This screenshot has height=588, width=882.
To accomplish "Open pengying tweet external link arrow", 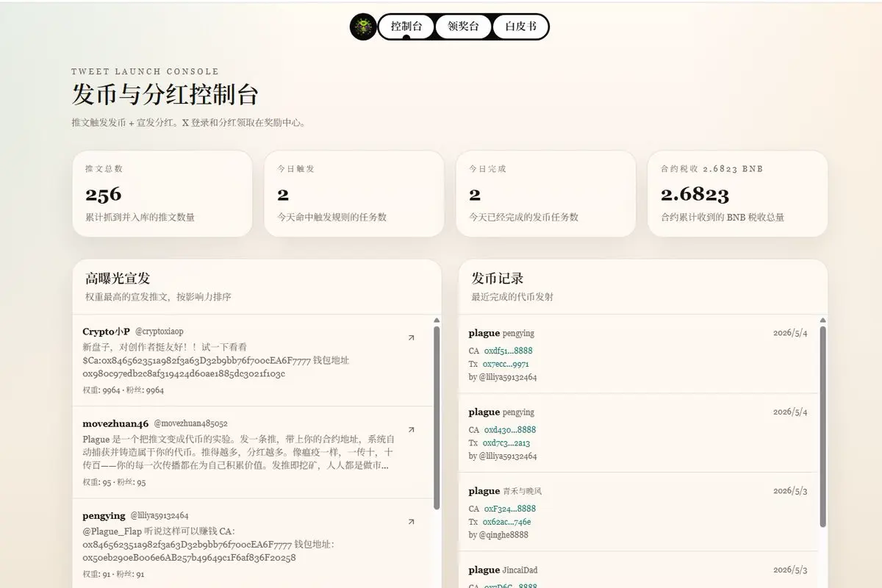I will (411, 522).
